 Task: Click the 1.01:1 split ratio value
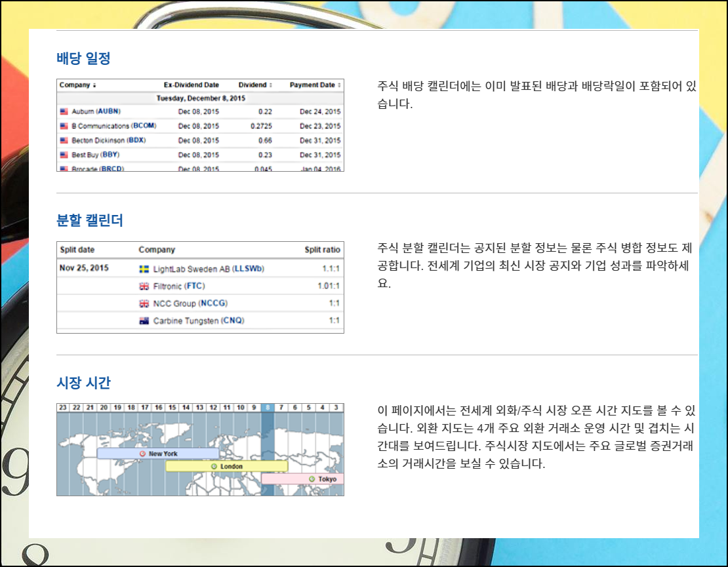(x=329, y=286)
